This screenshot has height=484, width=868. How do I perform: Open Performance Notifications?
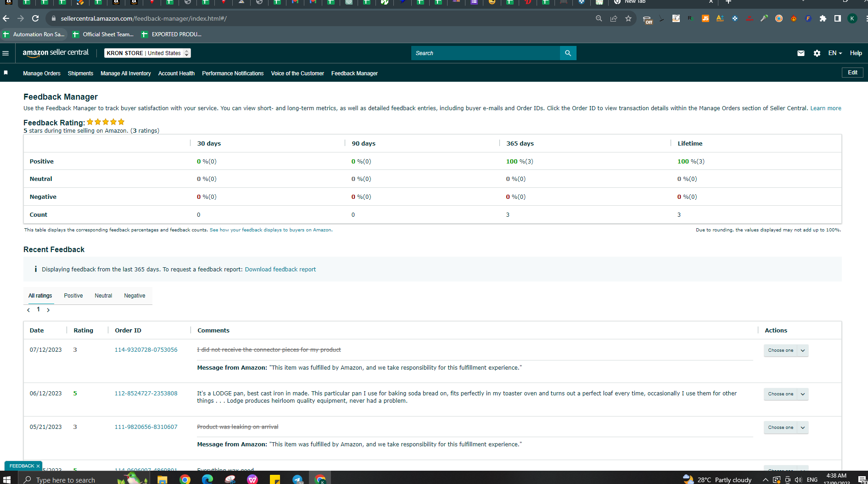tap(233, 73)
